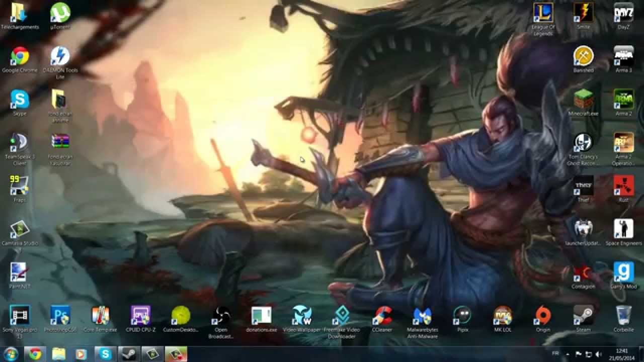Launch the µTorrent desktop shortcut

pos(60,16)
